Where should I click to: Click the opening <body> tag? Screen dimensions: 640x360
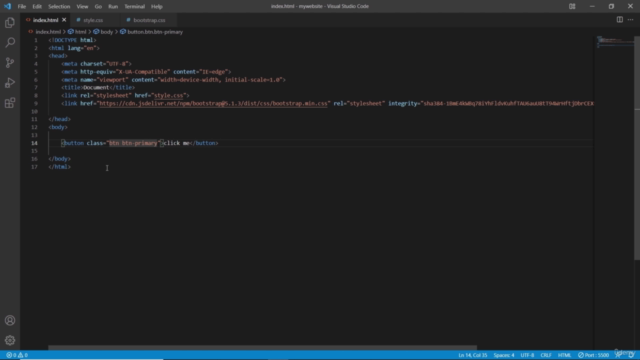[58, 127]
